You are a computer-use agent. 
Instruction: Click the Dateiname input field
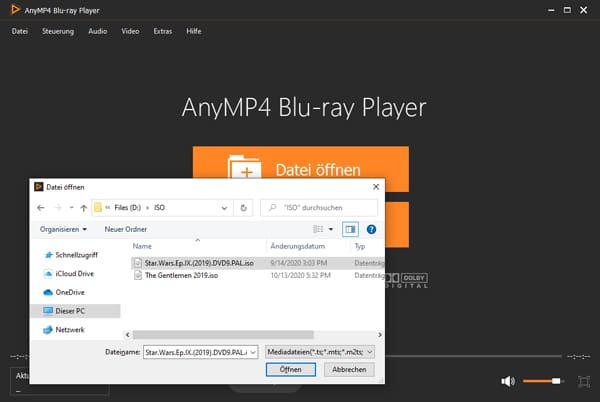(x=200, y=352)
